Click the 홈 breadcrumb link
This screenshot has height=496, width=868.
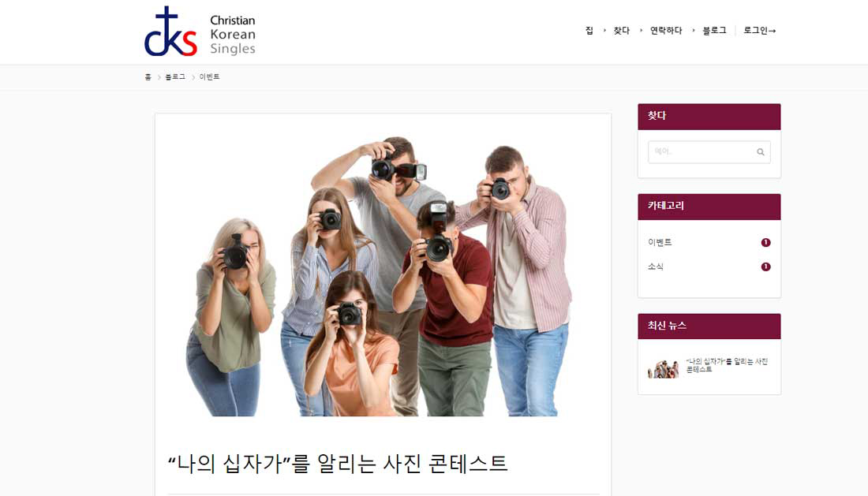point(148,76)
